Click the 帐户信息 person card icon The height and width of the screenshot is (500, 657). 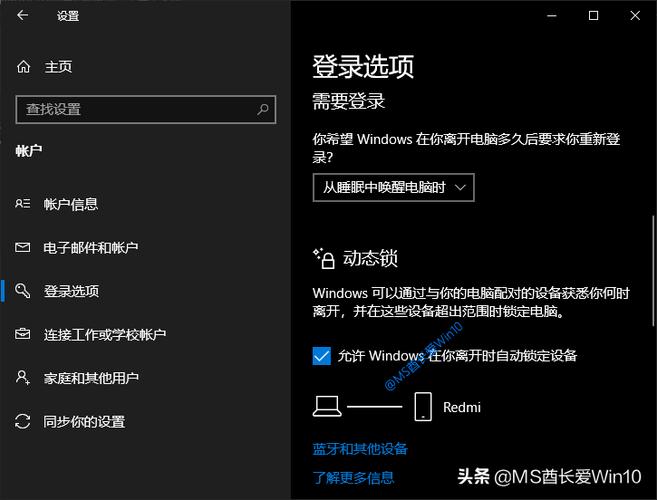[23, 204]
